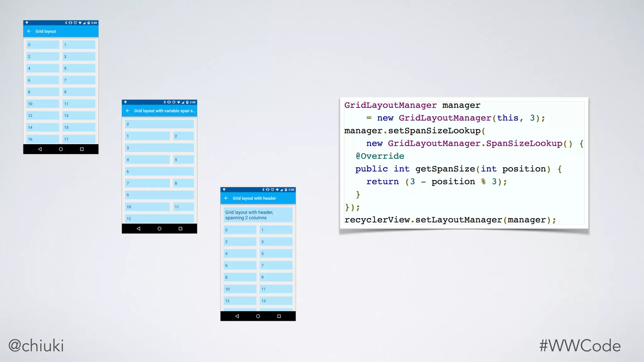Click the @chiuki handle text

click(x=36, y=346)
